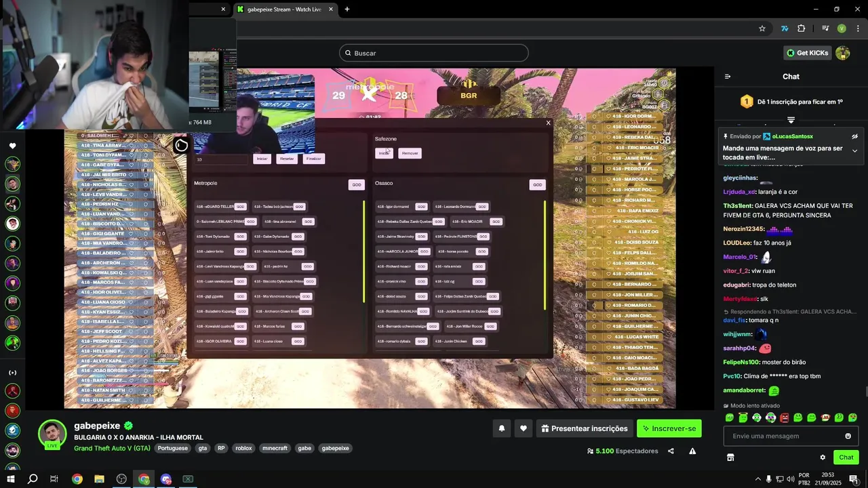The height and width of the screenshot is (488, 868).
Task: Click the Metropole list yellow scrollbar
Action: (x=364, y=251)
